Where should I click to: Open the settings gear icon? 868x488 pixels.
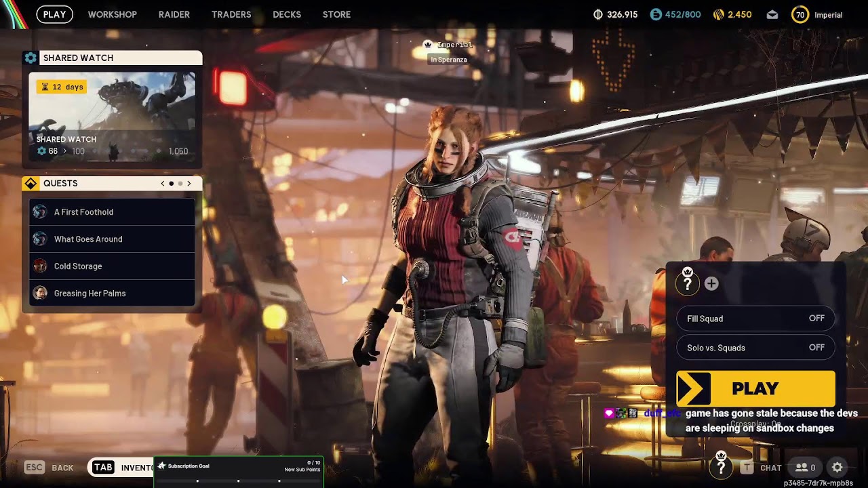[x=837, y=468]
